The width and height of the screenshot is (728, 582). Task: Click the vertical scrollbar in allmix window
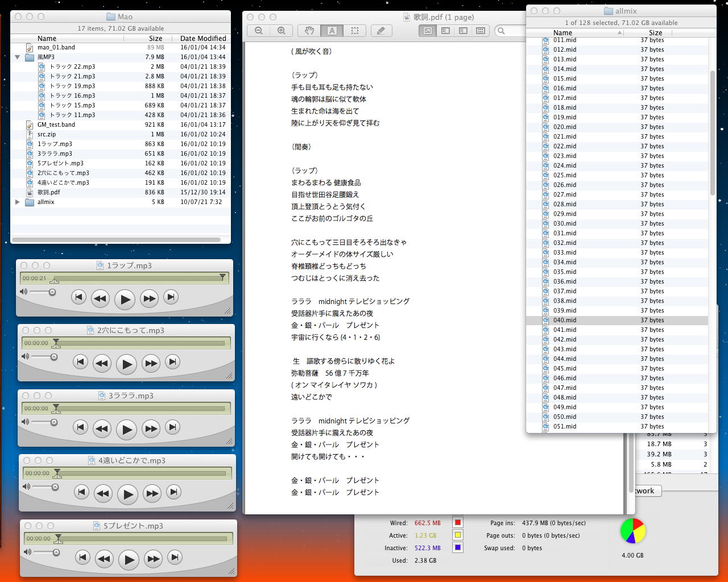point(713,132)
